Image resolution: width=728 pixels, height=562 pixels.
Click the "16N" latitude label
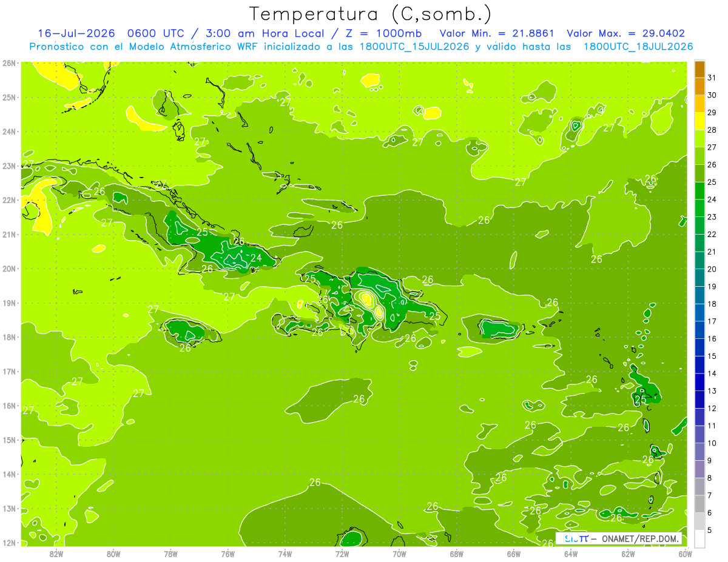pos(8,406)
